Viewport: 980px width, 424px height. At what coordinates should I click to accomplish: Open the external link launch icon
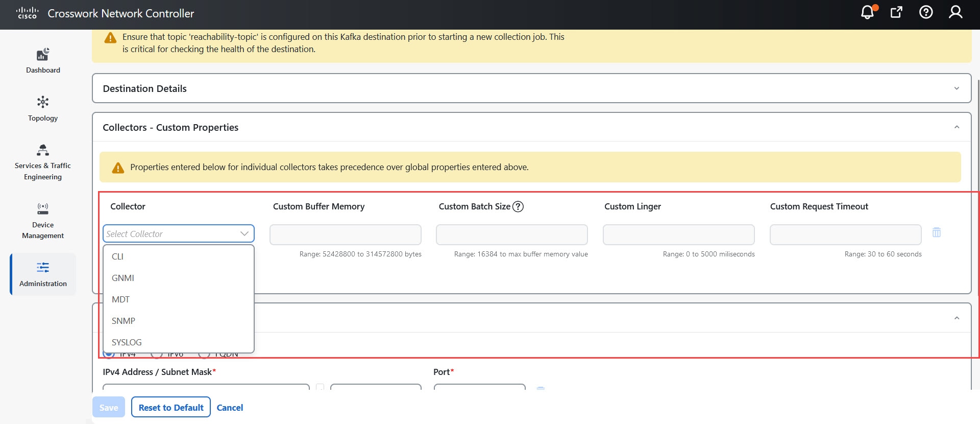click(x=896, y=12)
